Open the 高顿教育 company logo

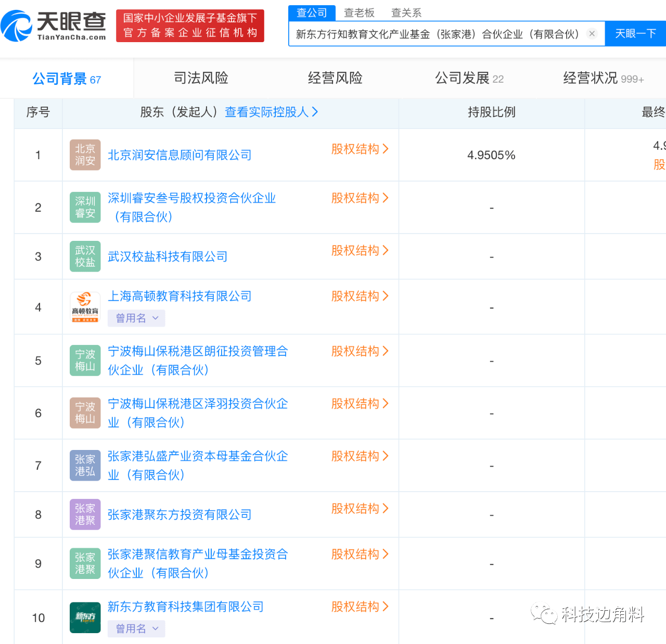[x=85, y=307]
